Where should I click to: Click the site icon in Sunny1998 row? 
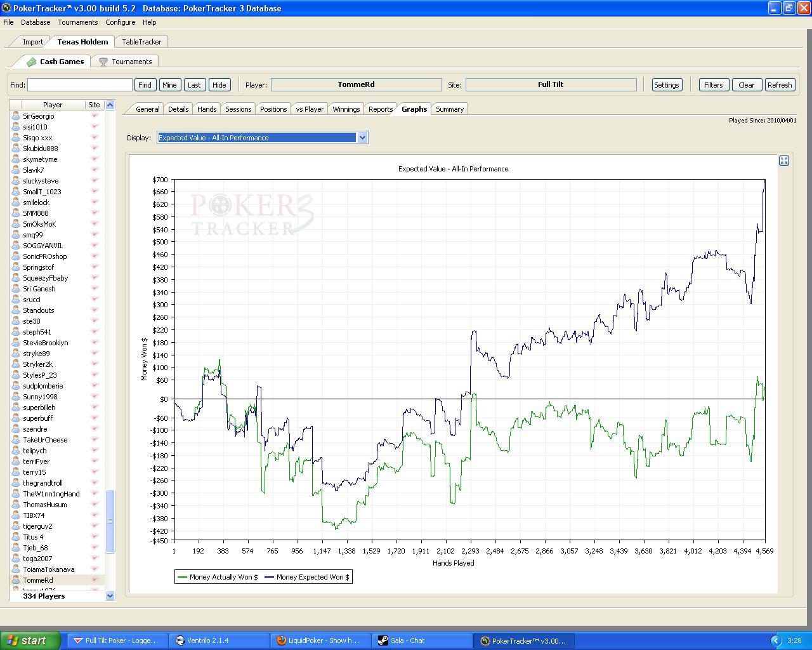pos(95,397)
